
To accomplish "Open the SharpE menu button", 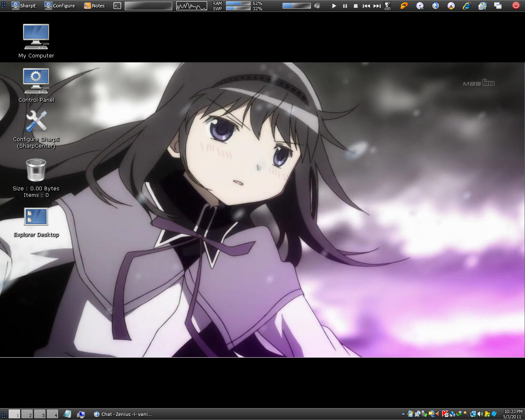I will (24, 6).
